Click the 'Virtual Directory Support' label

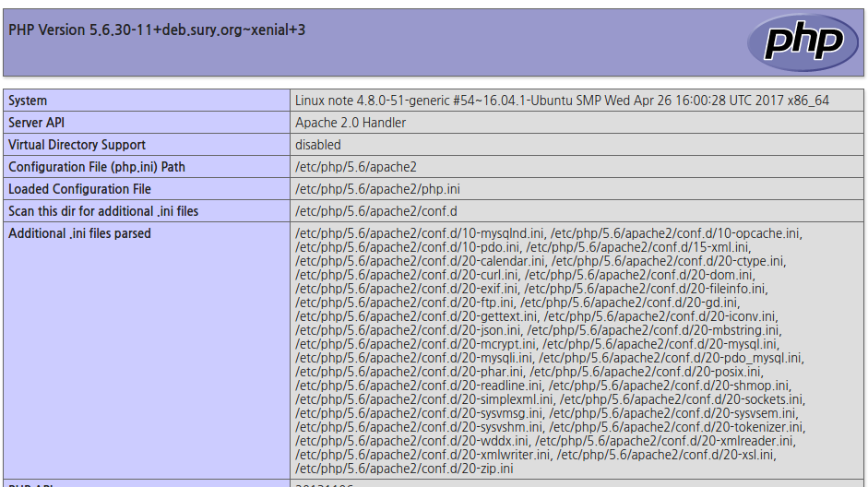77,145
